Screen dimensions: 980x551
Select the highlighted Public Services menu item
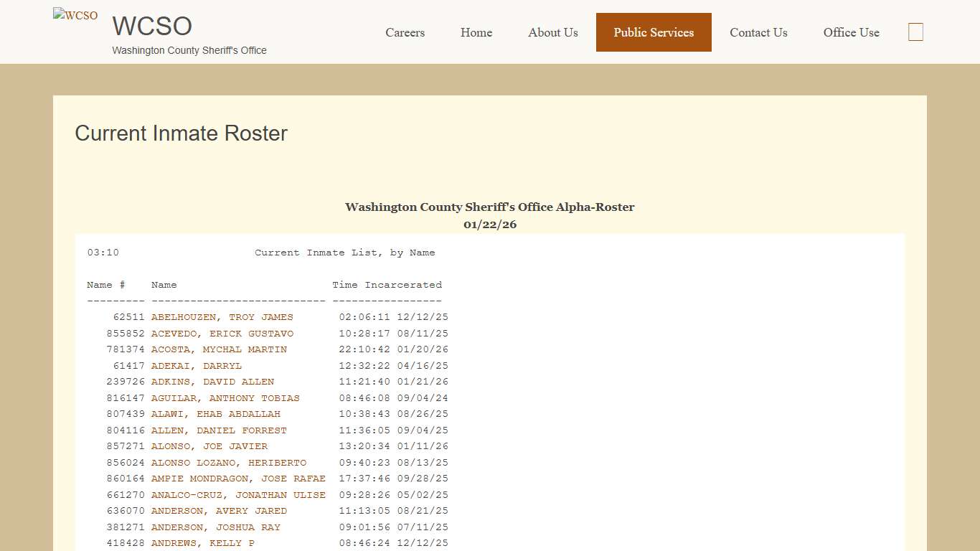(x=653, y=32)
